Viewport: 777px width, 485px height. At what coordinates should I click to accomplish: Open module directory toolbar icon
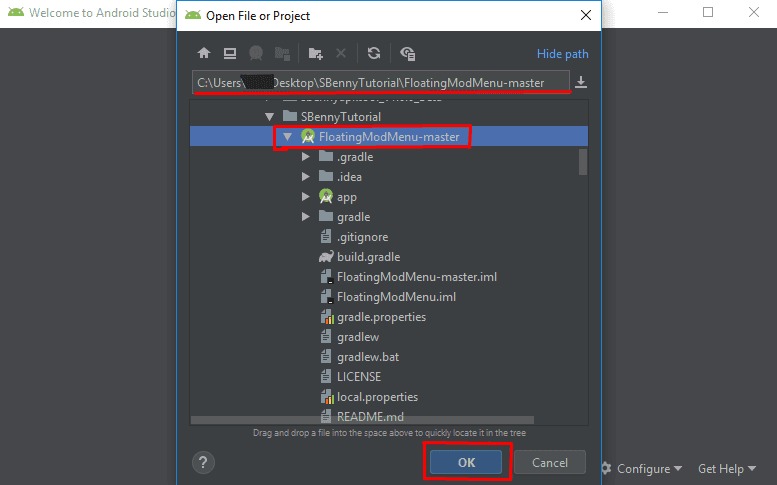[282, 53]
